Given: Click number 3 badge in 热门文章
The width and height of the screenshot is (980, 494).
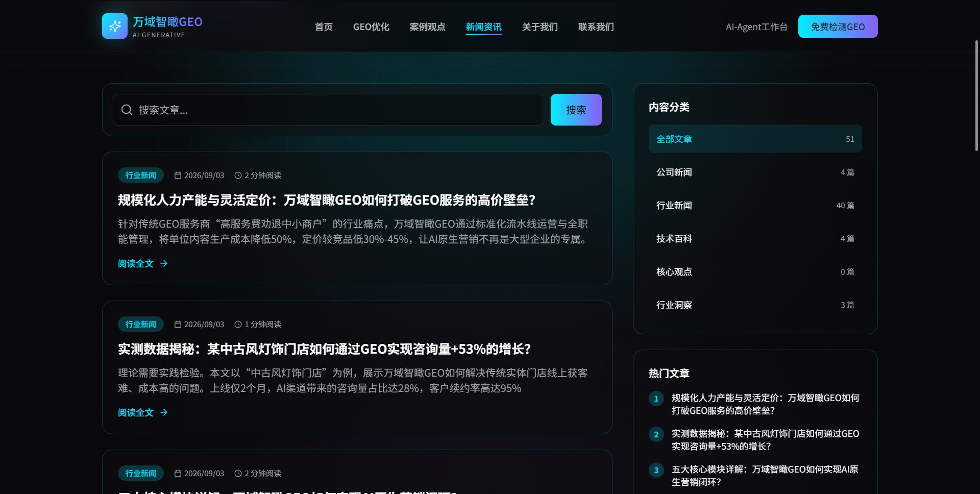Looking at the screenshot, I should 656,470.
